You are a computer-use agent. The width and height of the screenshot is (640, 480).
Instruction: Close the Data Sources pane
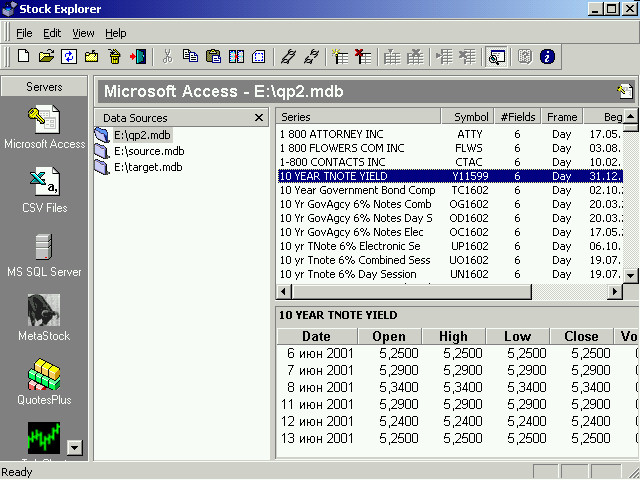tap(259, 118)
